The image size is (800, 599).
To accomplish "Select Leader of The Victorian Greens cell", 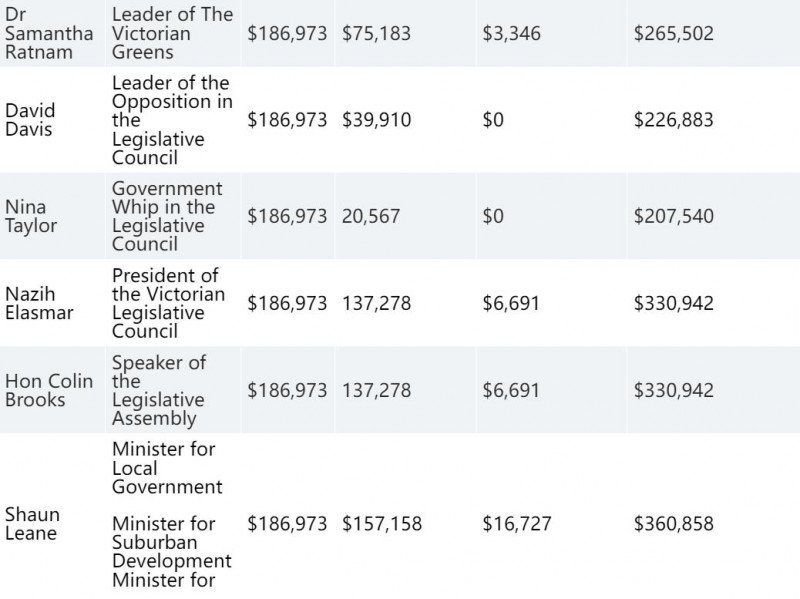I will coord(172,33).
